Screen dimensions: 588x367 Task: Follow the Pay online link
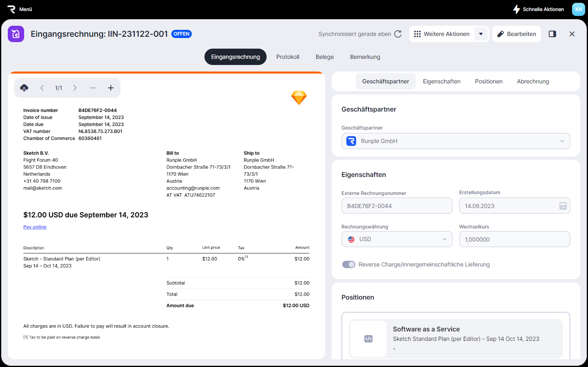[x=35, y=227]
